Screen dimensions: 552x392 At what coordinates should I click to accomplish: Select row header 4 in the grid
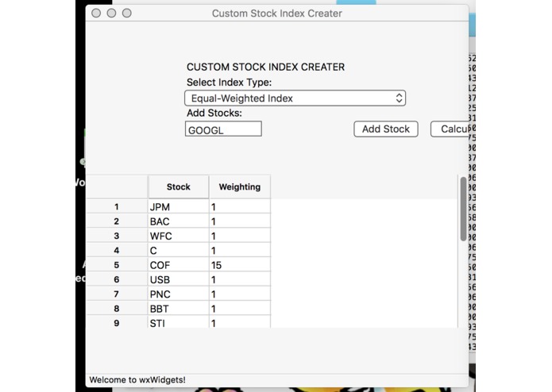click(117, 250)
